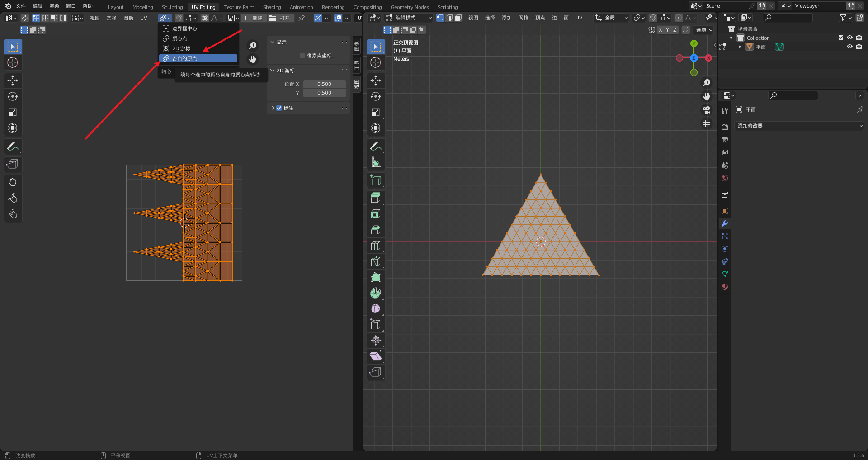Screen dimensions: 868x460
Task: Disable 平面 object in renders camera icon
Action: (859, 47)
